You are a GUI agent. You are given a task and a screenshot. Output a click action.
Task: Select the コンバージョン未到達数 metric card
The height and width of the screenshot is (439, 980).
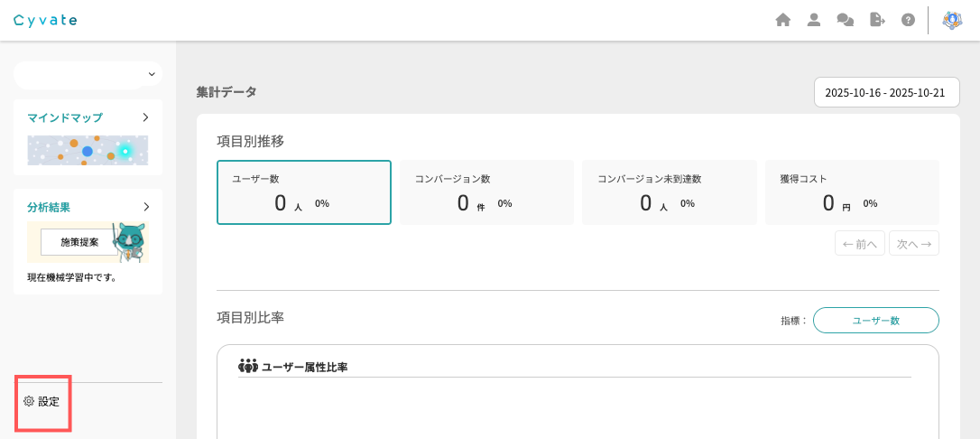(669, 192)
